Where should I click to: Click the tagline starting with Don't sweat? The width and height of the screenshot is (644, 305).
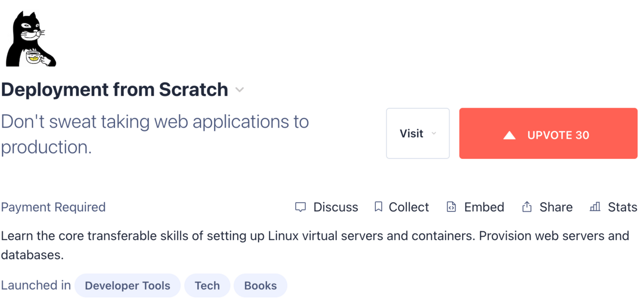[x=155, y=134]
